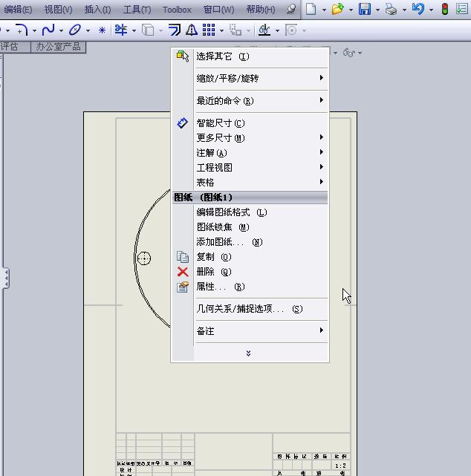
Task: Open the 帮助(H) menu
Action: click(x=261, y=10)
